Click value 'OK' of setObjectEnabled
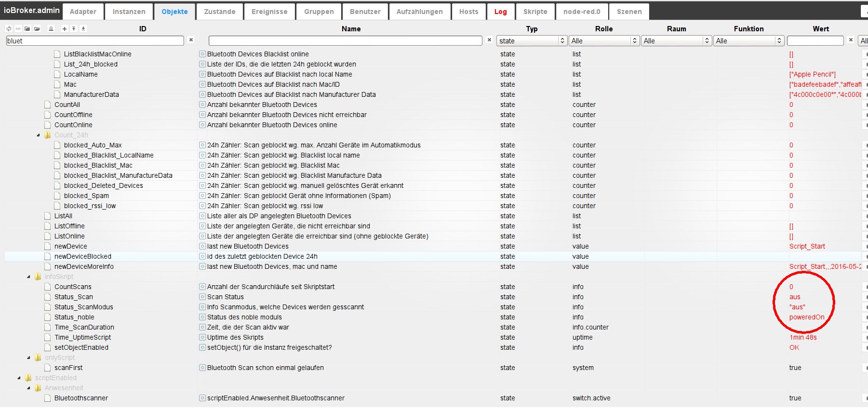868x410 pixels. click(794, 347)
